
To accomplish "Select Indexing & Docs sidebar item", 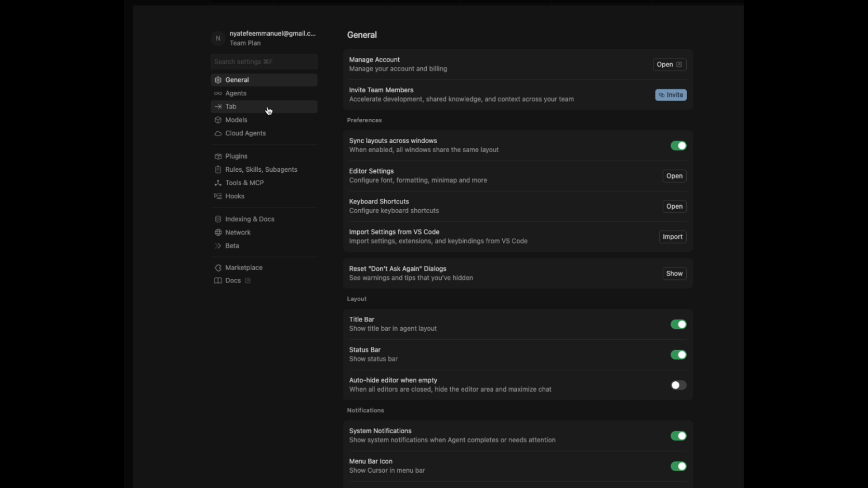I will tap(264, 219).
